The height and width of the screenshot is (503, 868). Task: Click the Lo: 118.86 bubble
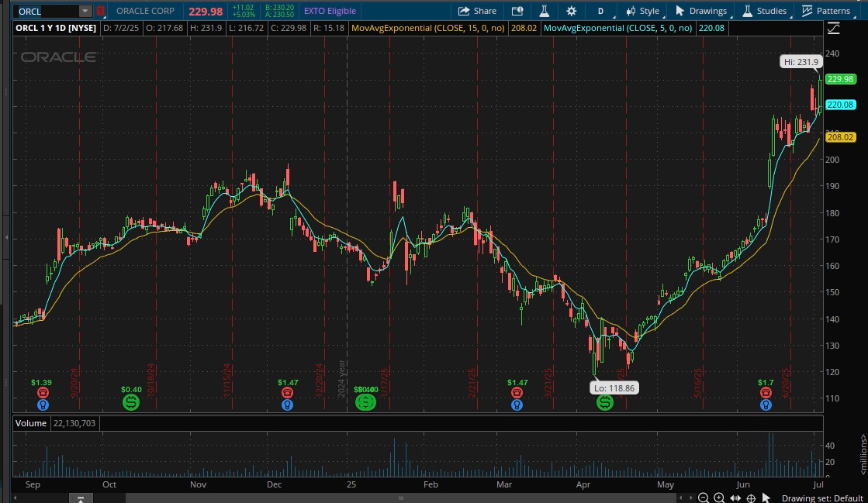614,388
